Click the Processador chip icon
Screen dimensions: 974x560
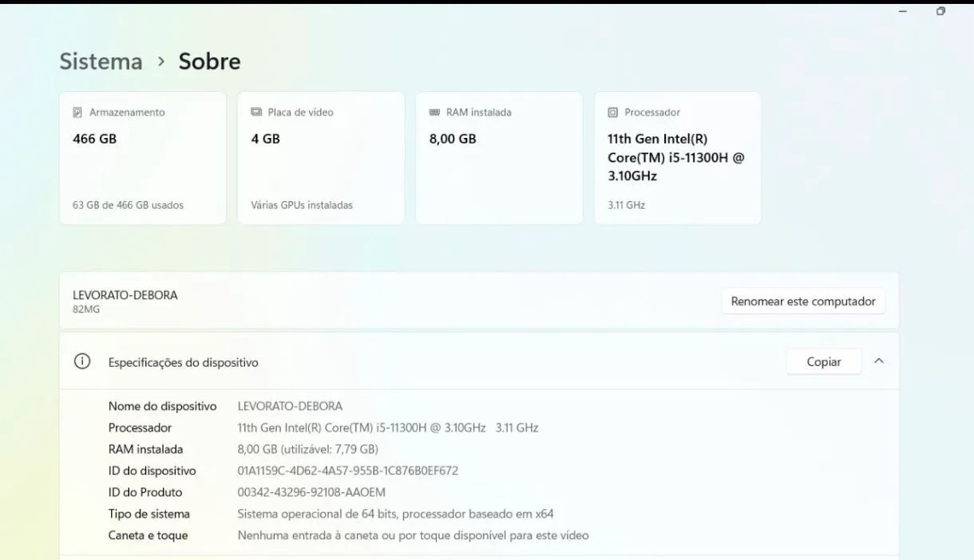(x=612, y=112)
